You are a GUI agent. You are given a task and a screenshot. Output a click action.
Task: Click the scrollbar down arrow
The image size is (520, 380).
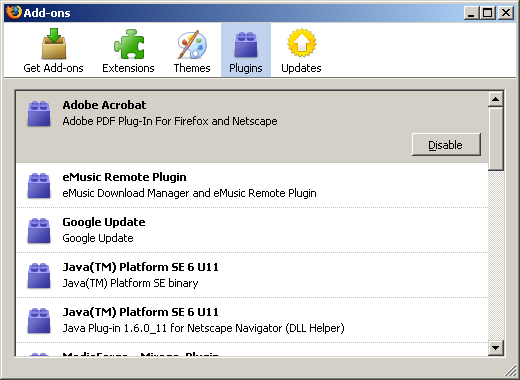point(496,348)
